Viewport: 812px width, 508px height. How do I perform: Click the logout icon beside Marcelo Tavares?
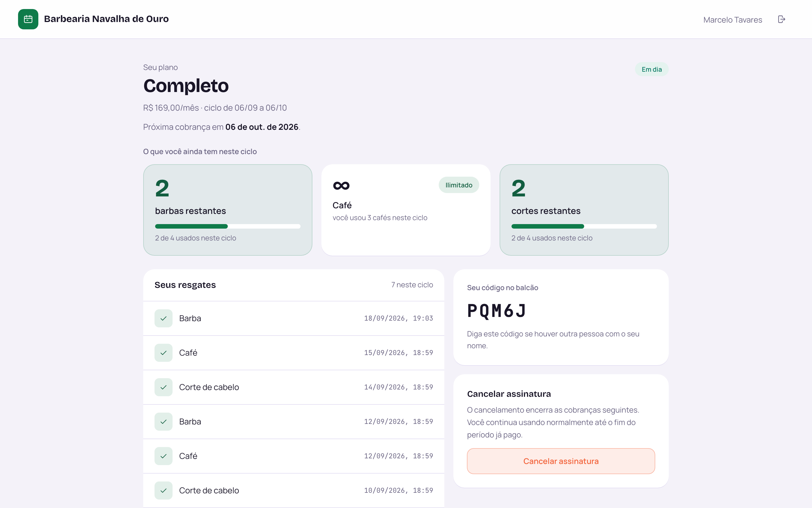point(782,19)
